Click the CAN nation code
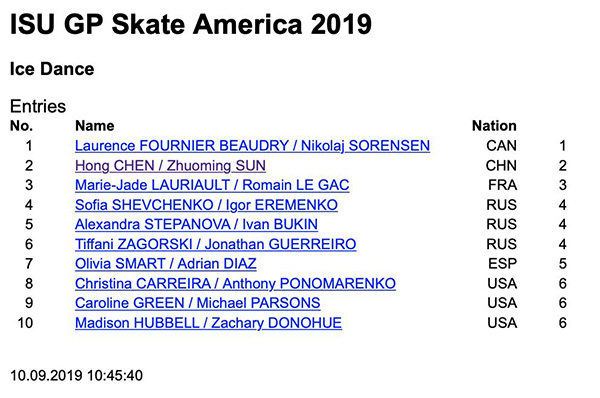Screen dimensions: 600x398 [501, 146]
